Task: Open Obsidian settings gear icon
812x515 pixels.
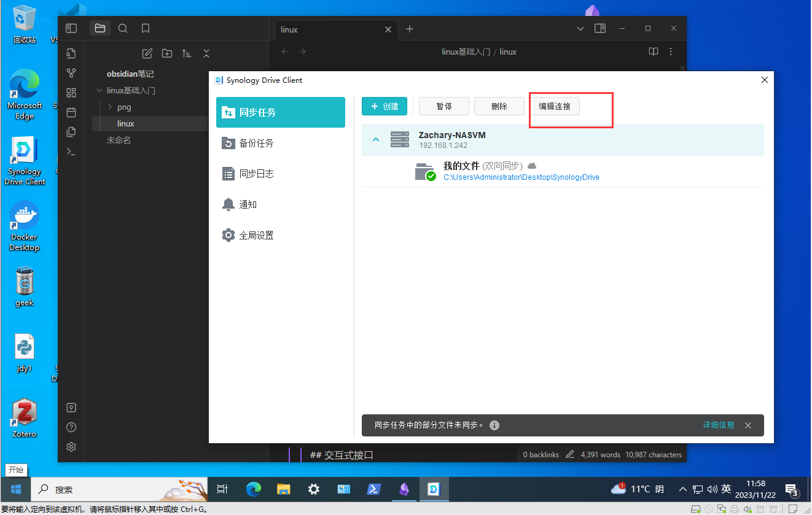Action: (x=71, y=447)
